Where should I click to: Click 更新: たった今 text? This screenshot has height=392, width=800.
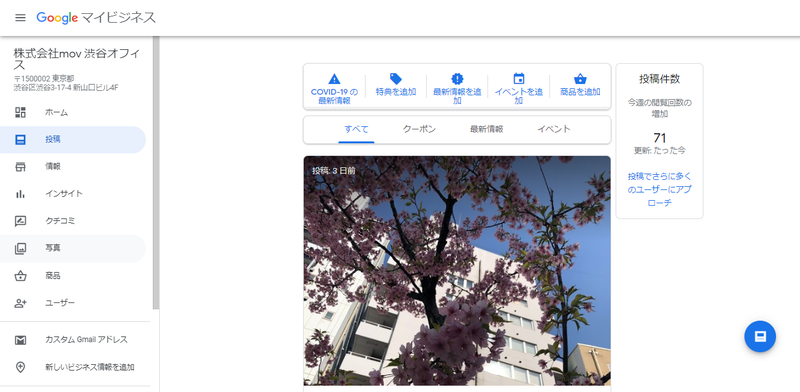[659, 151]
